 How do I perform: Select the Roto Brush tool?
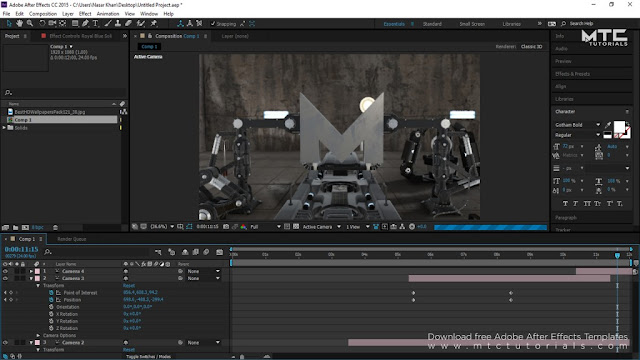[x=141, y=24]
